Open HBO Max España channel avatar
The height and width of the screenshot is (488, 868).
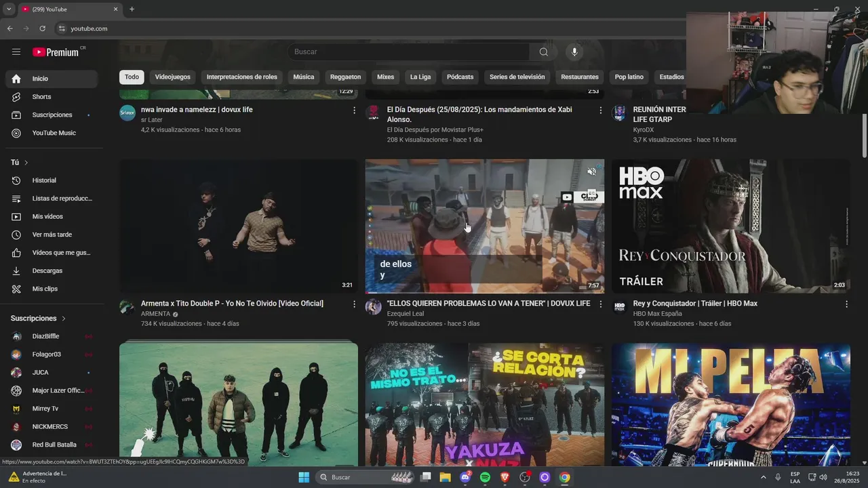(x=620, y=307)
